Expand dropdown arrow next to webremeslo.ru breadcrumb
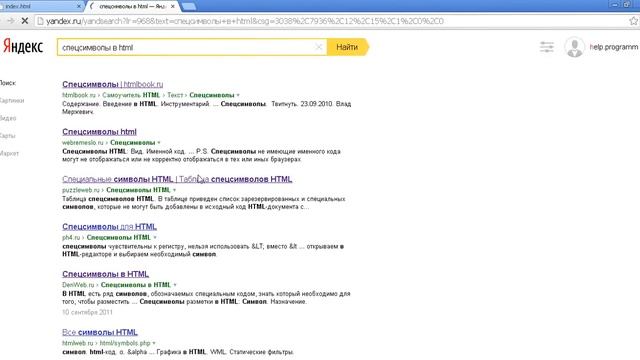Screen dimensions: 640x360 (159, 142)
